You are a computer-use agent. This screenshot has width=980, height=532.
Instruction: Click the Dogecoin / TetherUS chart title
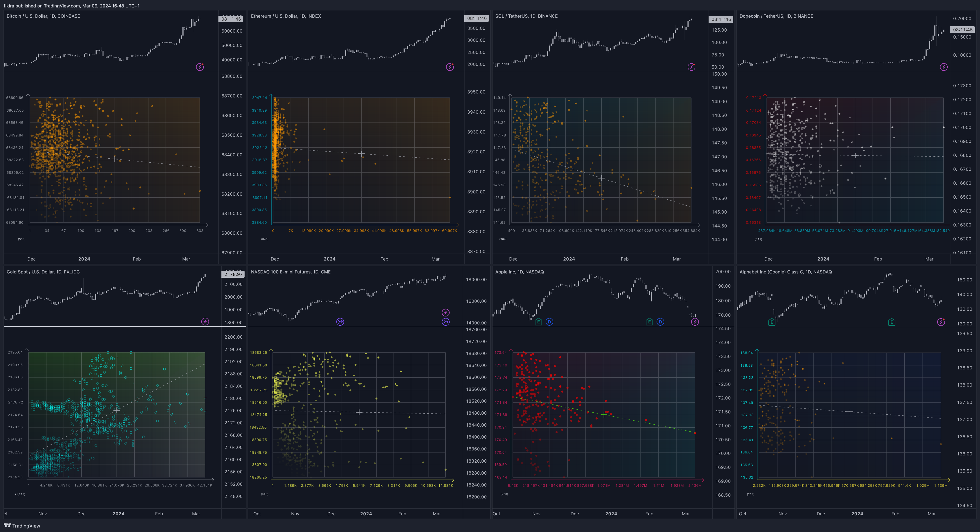pyautogui.click(x=776, y=16)
